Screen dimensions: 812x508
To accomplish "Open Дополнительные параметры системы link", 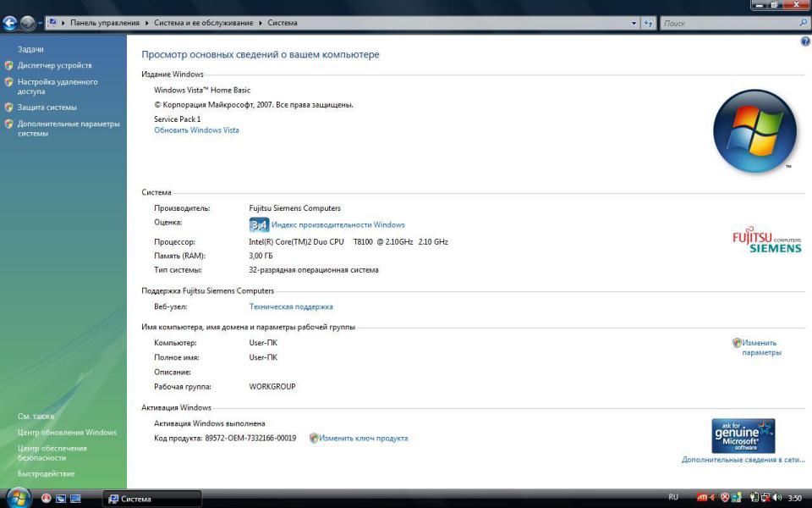I will tap(69, 129).
